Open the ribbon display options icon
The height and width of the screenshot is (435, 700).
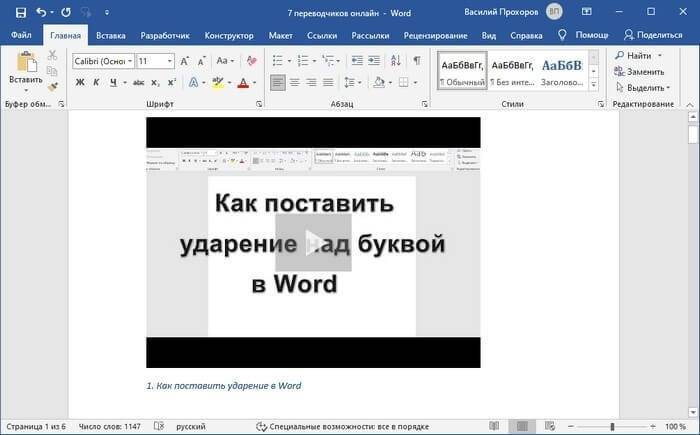pyautogui.click(x=587, y=12)
